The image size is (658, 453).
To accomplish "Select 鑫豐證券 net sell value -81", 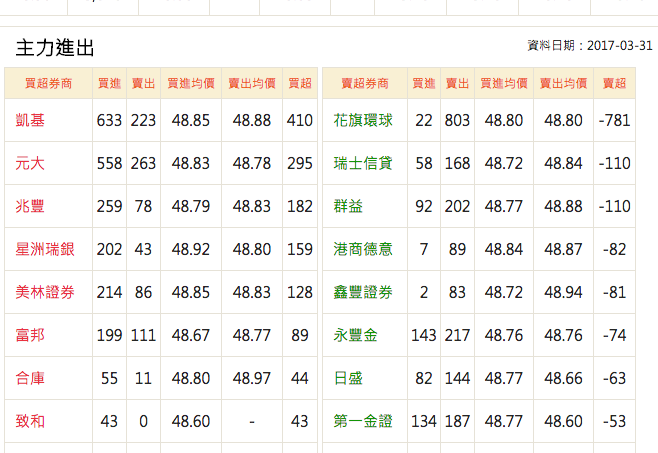I will pyautogui.click(x=614, y=292).
